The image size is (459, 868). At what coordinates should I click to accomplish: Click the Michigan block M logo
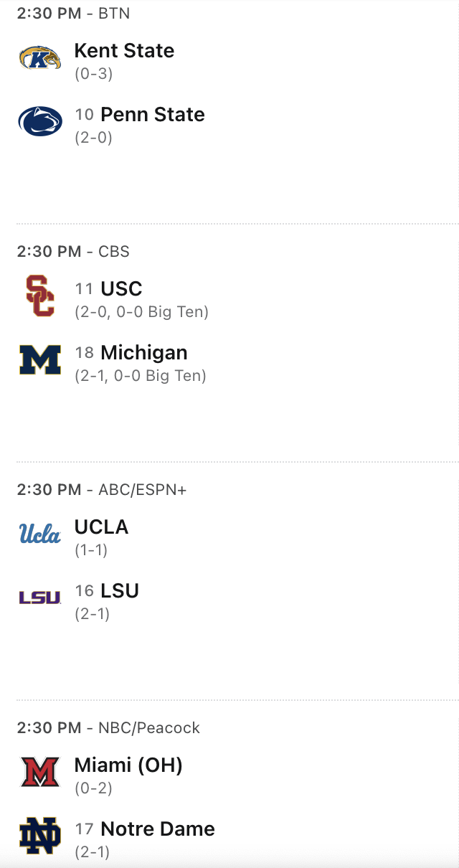pyautogui.click(x=40, y=359)
